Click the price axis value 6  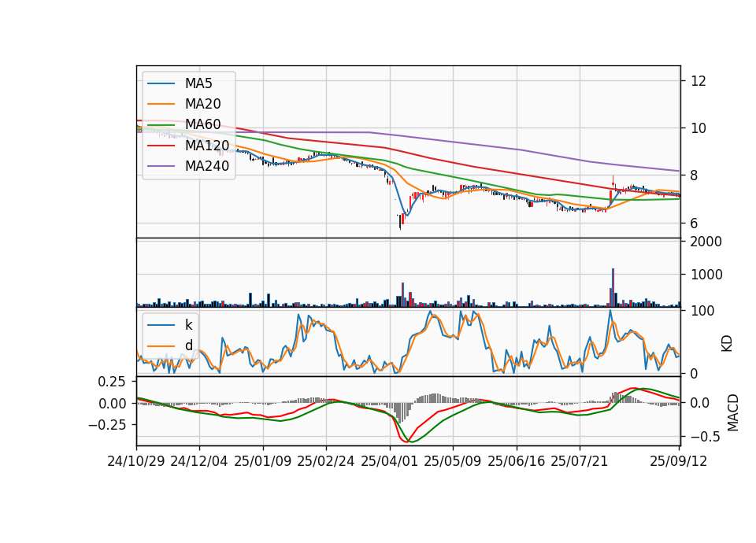coord(695,223)
